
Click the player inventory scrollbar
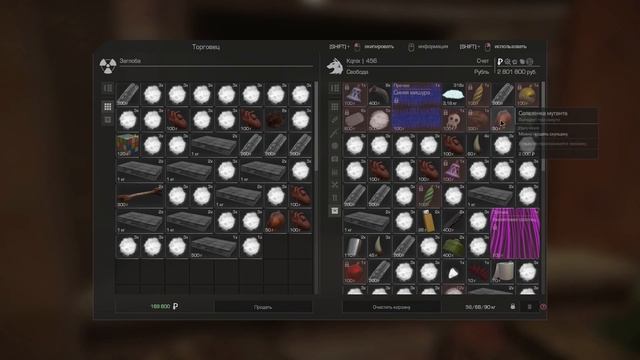pos(542,127)
